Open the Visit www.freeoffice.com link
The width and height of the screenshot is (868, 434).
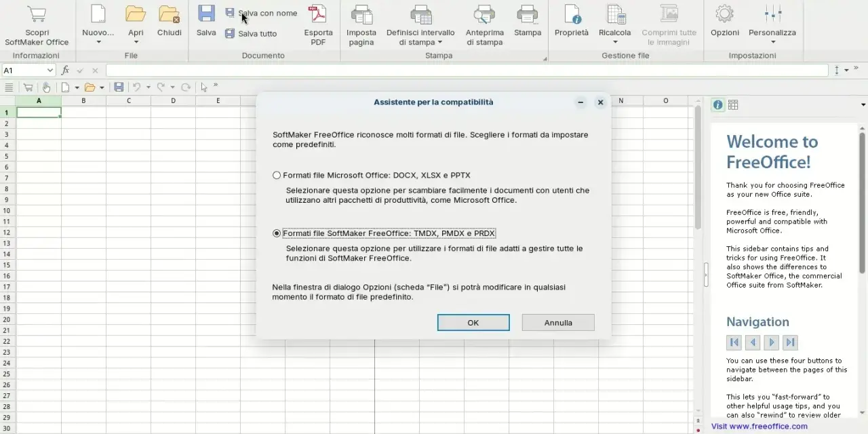click(x=759, y=427)
